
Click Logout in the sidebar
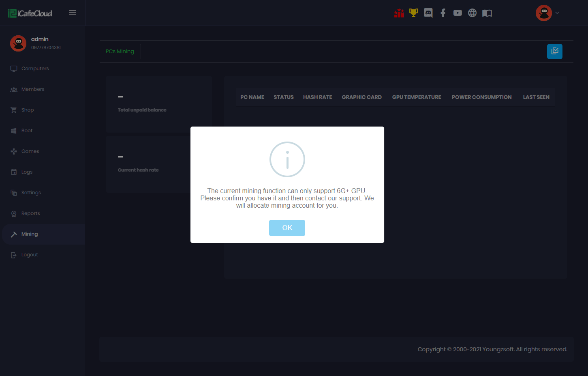click(x=30, y=255)
